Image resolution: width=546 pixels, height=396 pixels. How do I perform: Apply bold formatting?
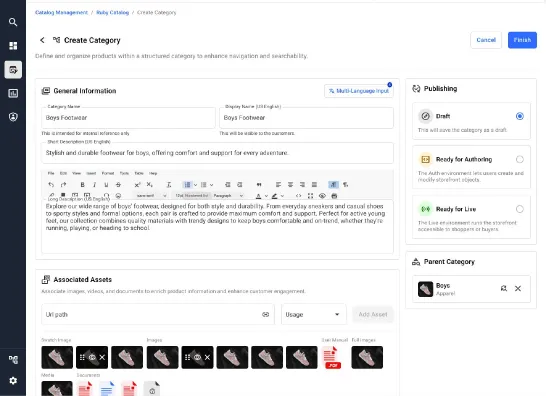coord(83,185)
